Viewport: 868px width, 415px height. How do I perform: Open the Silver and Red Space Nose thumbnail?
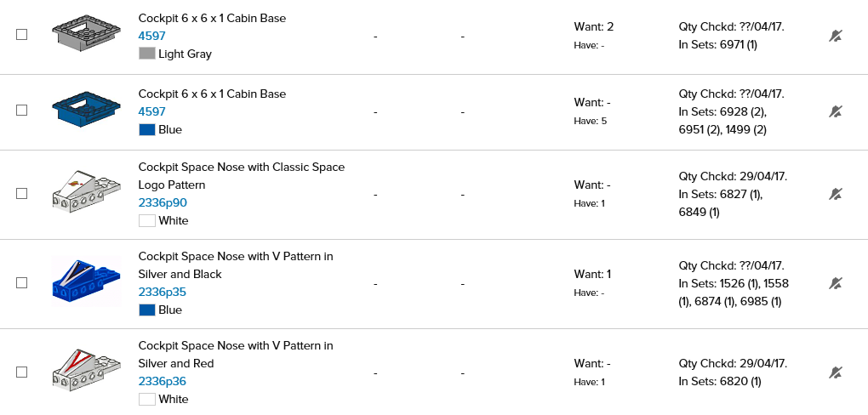point(85,370)
